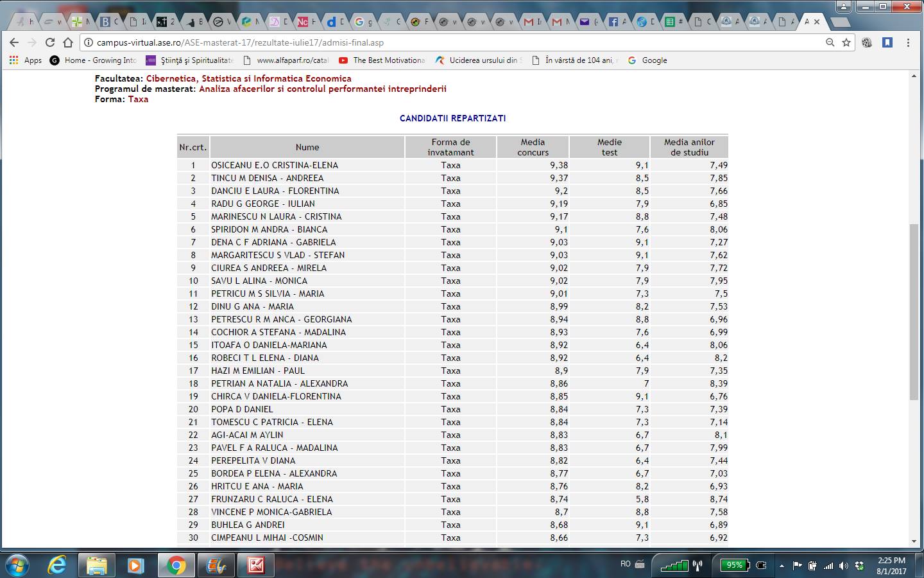Switch to the Google Sheets tab
The width and height of the screenshot is (924, 578).
point(674,21)
